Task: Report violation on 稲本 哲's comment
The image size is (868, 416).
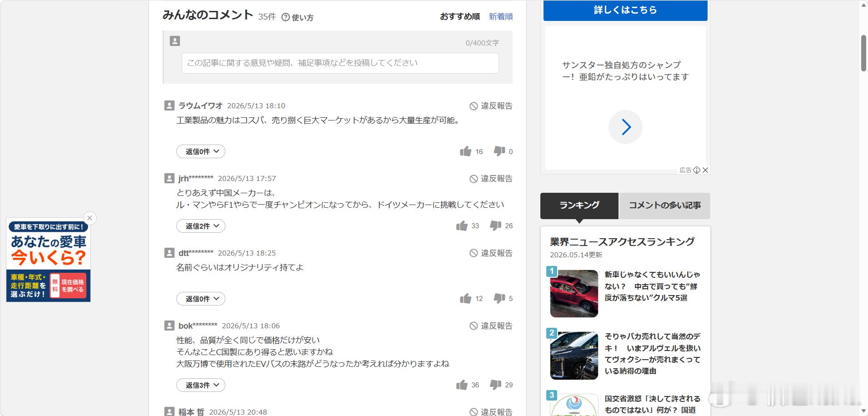Action: coord(491,411)
